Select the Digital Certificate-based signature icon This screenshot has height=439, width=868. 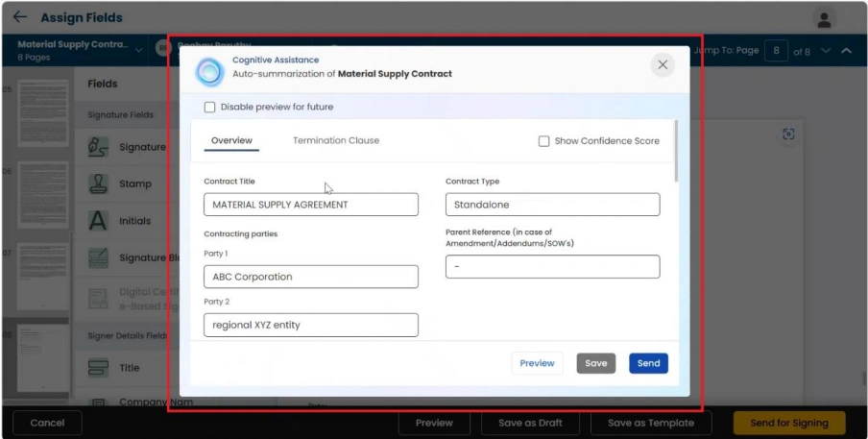click(98, 299)
